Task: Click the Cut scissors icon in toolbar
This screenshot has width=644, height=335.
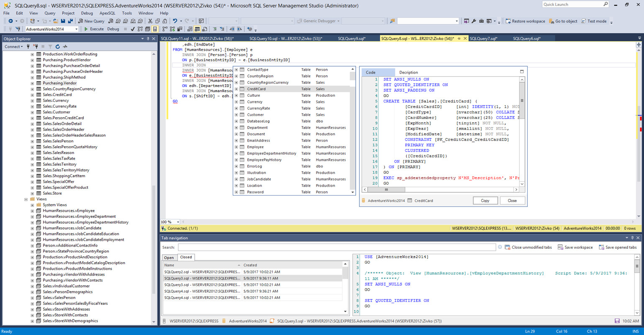Action: click(x=150, y=21)
